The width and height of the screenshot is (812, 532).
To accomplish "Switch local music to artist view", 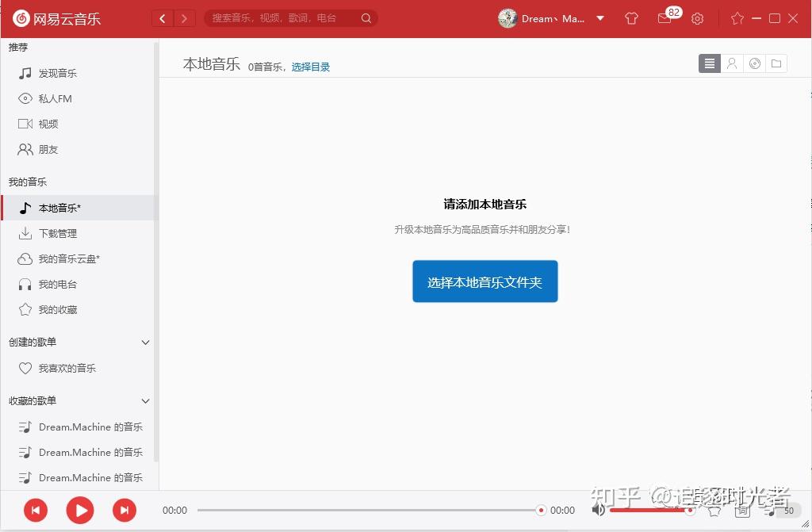I will point(732,63).
